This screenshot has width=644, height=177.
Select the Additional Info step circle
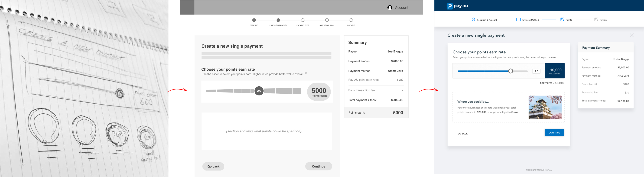pyautogui.click(x=327, y=20)
